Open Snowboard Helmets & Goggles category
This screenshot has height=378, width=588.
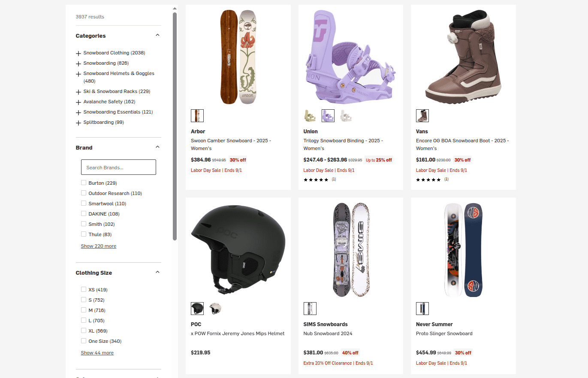119,77
